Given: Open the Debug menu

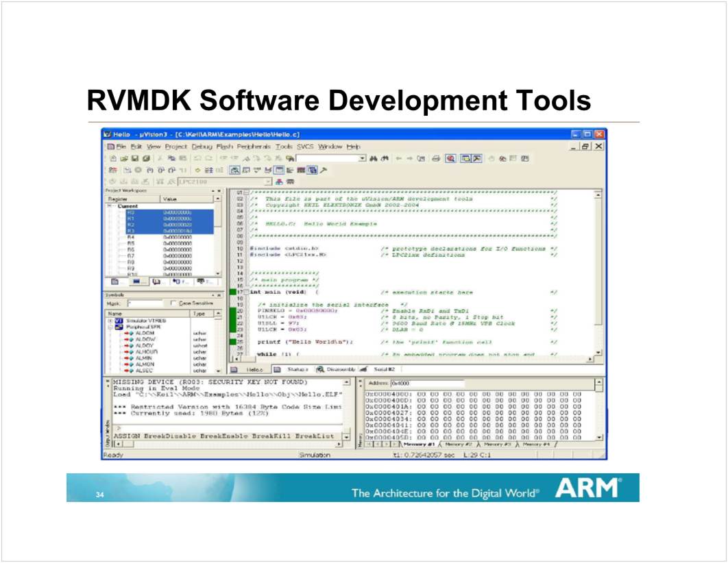Looking at the screenshot, I should (202, 147).
